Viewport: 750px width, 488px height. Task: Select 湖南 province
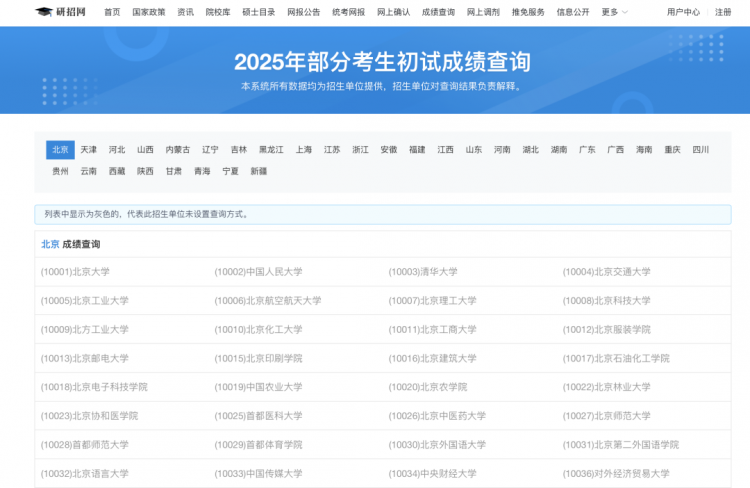point(559,150)
